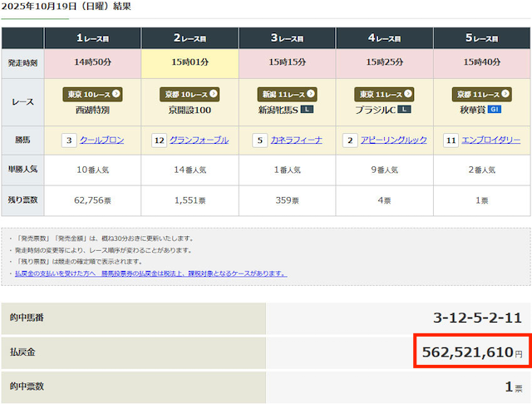The image size is (532, 404).
Task: Select the 5レース目 column header
Action: (482, 38)
